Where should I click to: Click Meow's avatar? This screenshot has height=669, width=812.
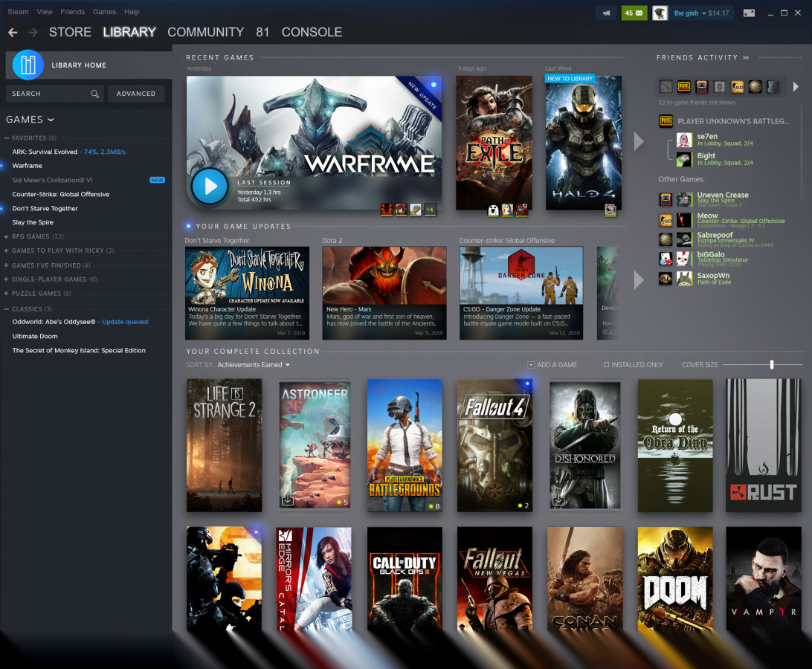click(x=684, y=220)
